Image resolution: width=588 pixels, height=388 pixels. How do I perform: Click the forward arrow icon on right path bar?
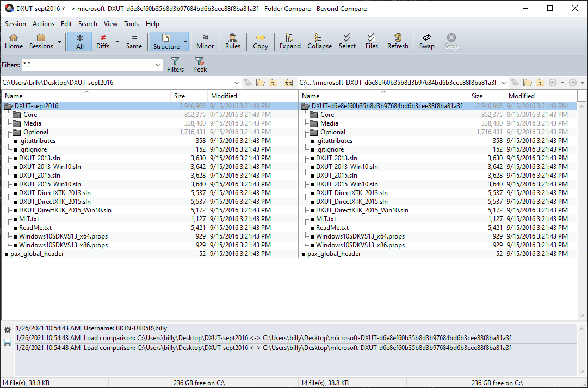point(573,83)
